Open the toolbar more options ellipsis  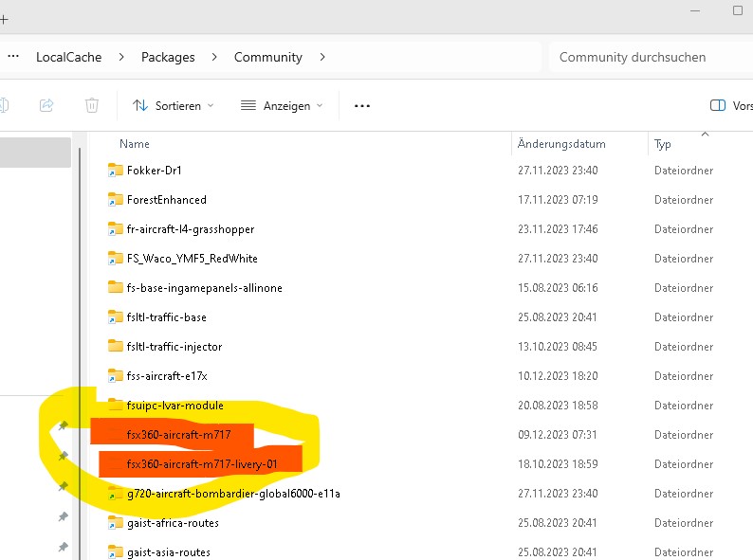(x=362, y=105)
